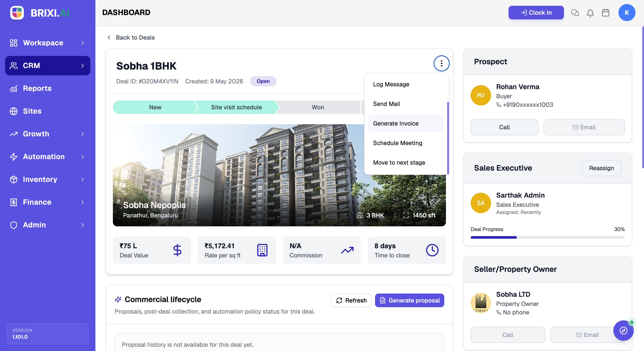Click the Deal Progress bar
Viewport: 644px width, 351px height.
click(548, 237)
